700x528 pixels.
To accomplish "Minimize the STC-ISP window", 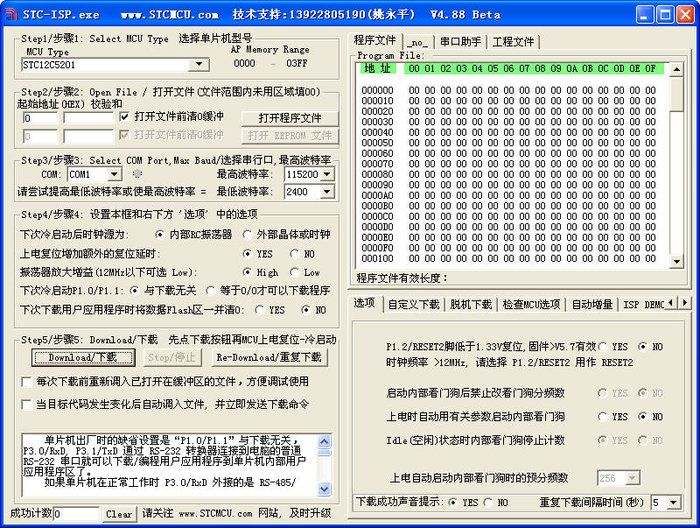I will coord(644,15).
